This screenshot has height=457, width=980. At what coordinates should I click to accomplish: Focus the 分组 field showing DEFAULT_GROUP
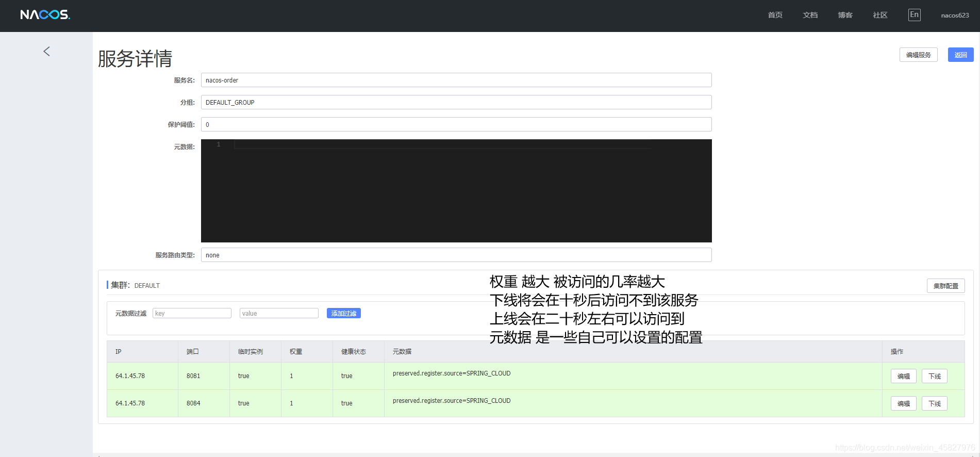pos(456,102)
